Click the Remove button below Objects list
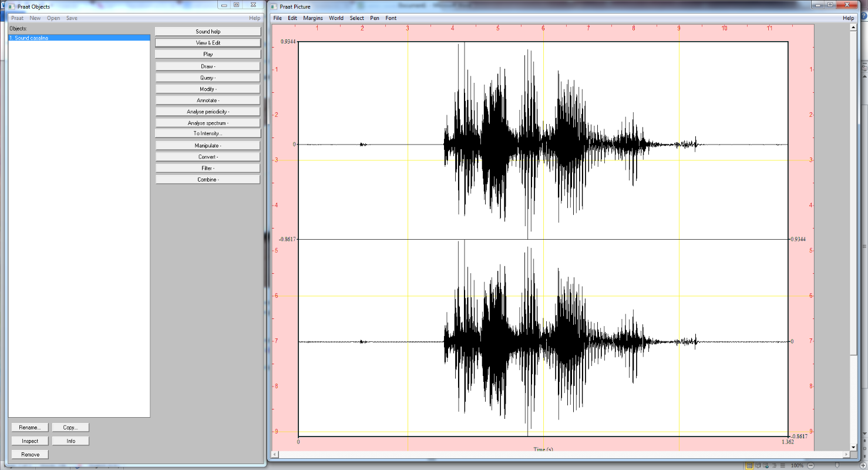868x470 pixels. click(x=30, y=454)
